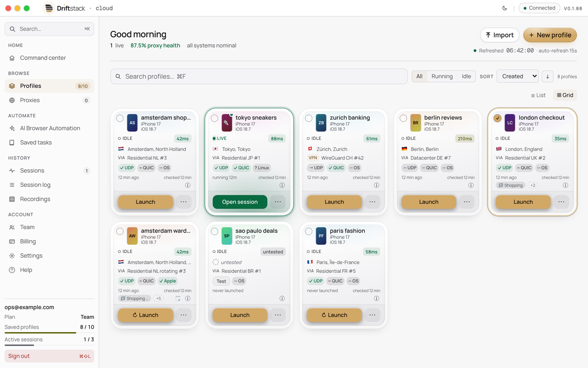Image resolution: width=588 pixels, height=368 pixels.
Task: Open the Session log list icon
Action: click(12, 185)
